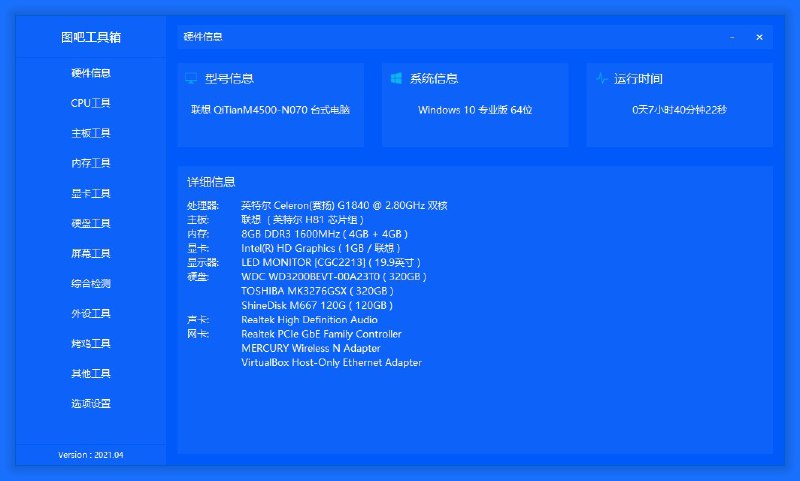Select 其他工具 in the sidebar

coord(91,373)
